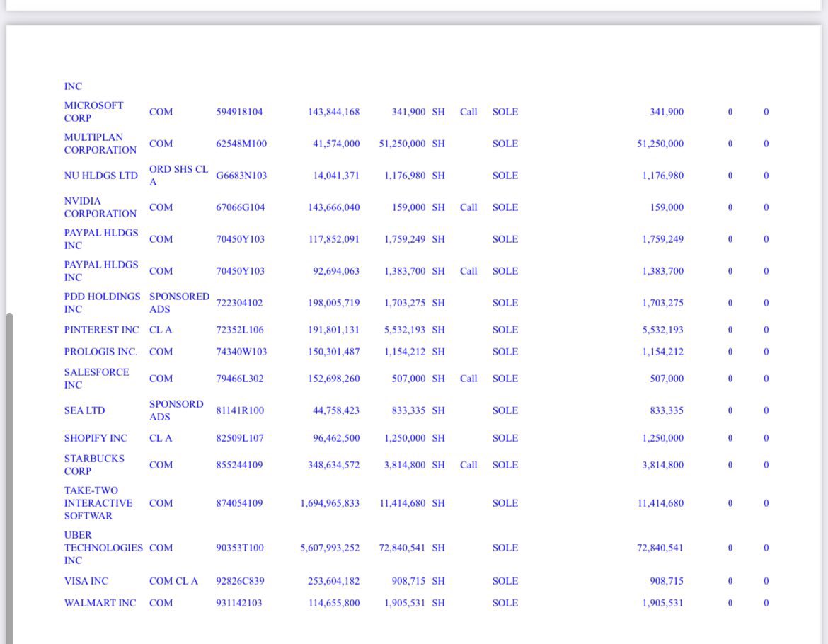
Task: Select UBER TECHNOLOGIES INC issuer name
Action: click(x=103, y=548)
